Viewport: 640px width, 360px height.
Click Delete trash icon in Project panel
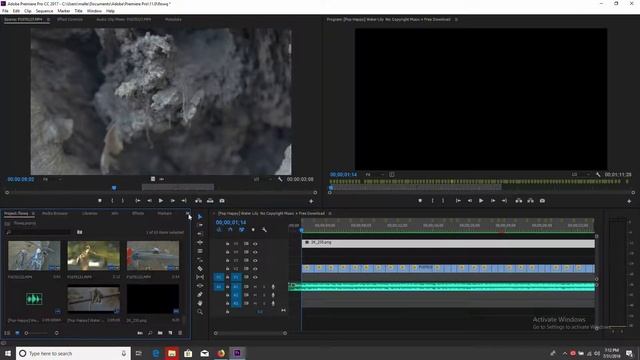(x=180, y=333)
